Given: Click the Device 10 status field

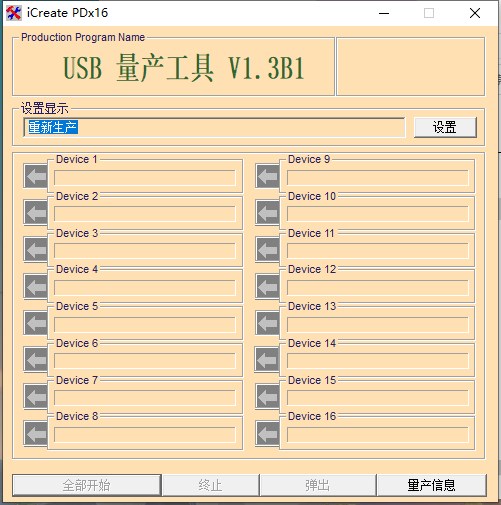Looking at the screenshot, I should coord(377,214).
